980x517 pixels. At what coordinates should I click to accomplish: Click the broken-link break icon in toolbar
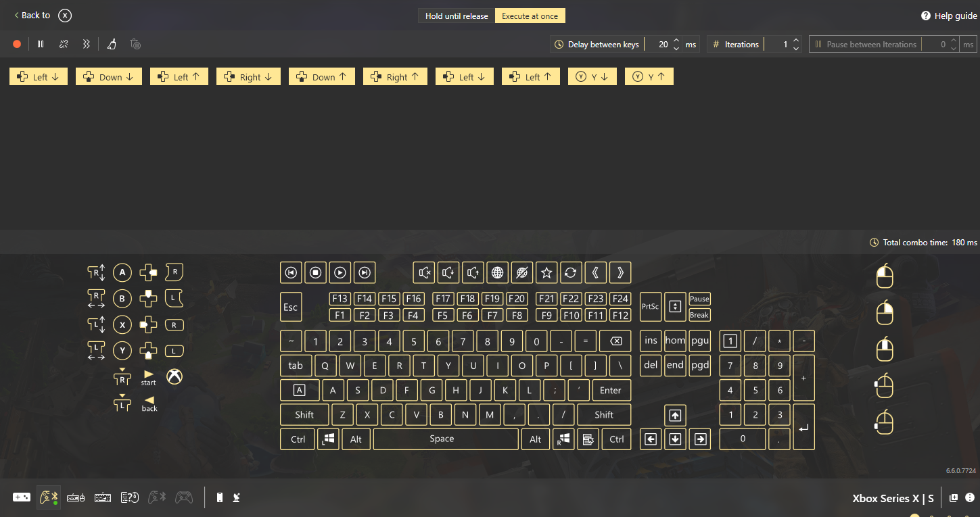pos(64,44)
